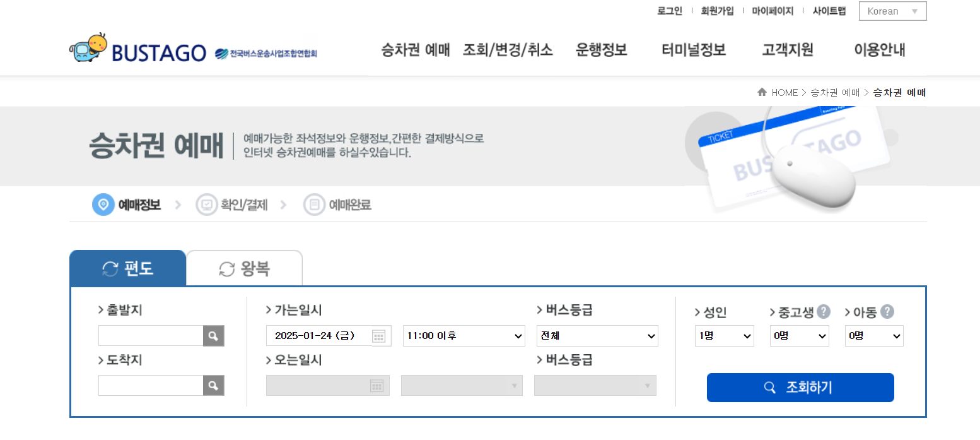
Task: Click the 회원가입 signup link
Action: point(716,11)
